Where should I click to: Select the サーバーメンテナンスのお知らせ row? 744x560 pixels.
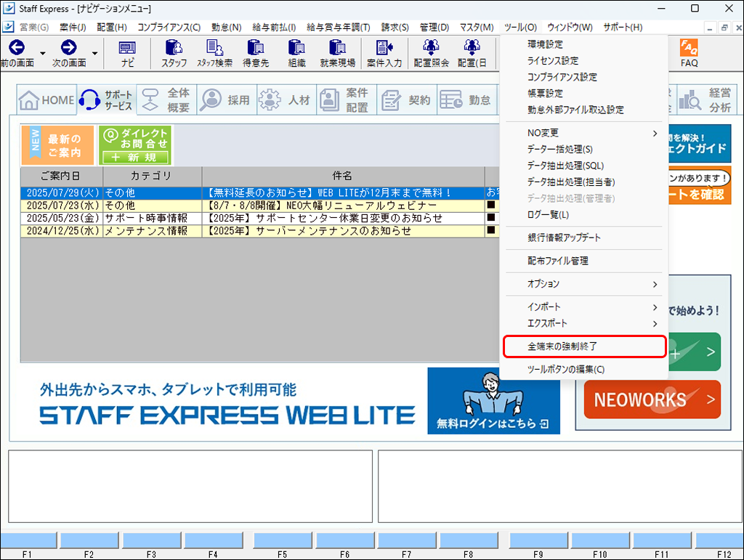tap(259, 231)
